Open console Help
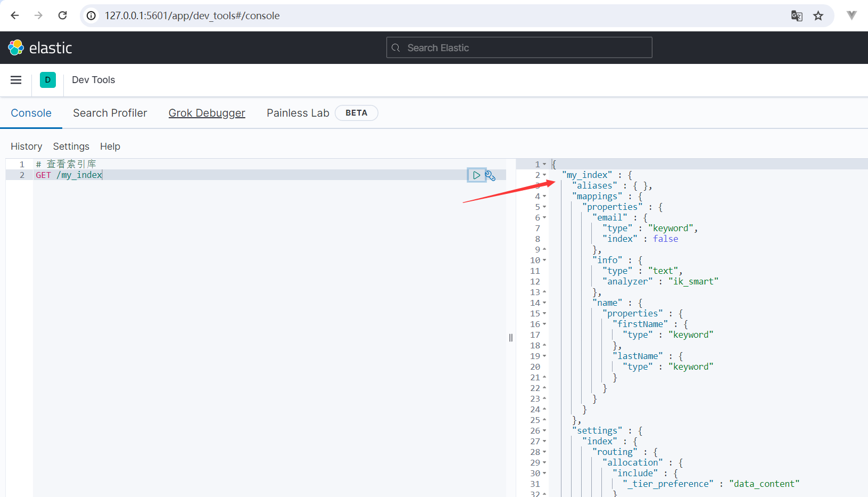Image resolution: width=868 pixels, height=497 pixels. (110, 146)
